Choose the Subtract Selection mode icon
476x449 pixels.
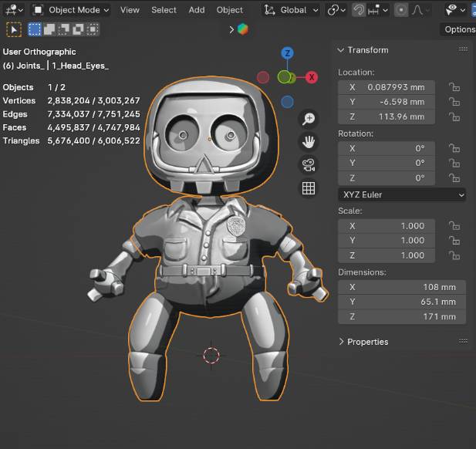pos(64,29)
